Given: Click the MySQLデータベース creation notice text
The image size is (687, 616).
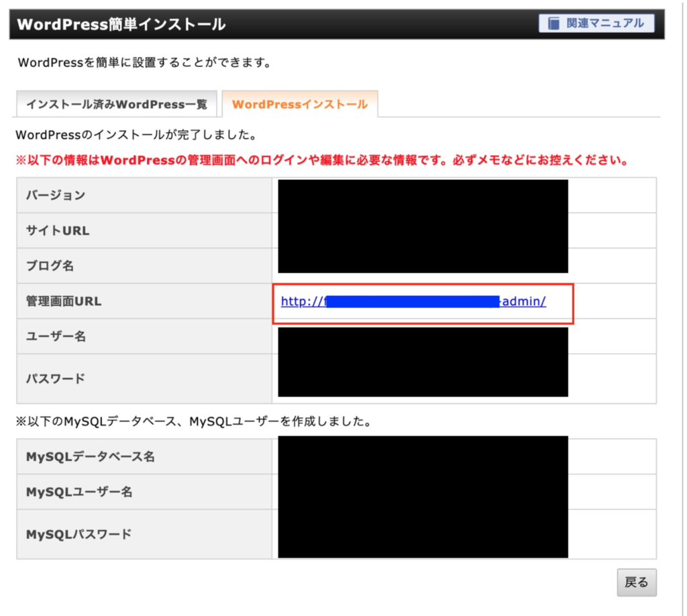Looking at the screenshot, I should click(x=194, y=421).
